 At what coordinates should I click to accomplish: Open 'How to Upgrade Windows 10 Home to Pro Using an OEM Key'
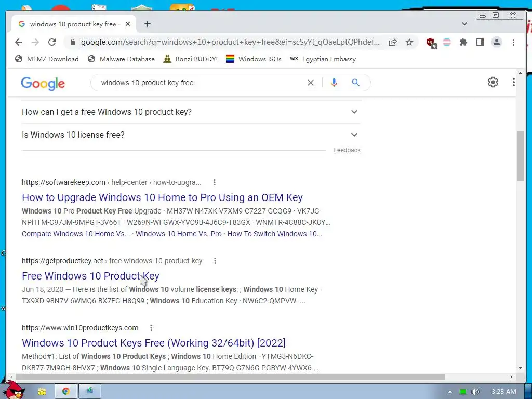(162, 197)
